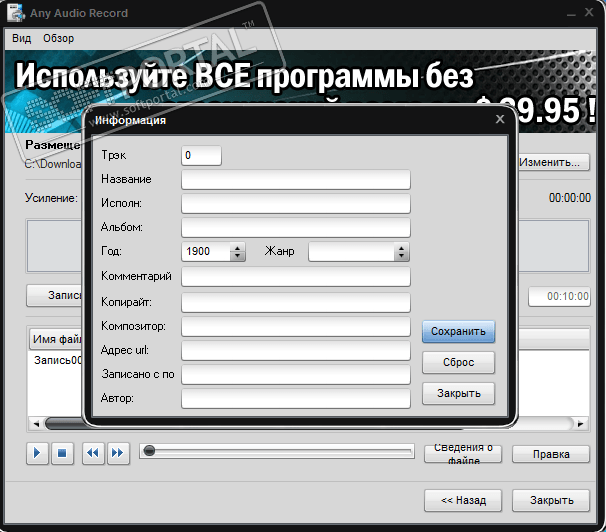This screenshot has height=532, width=606.
Task: Click the Год value field showing 1900
Action: pyautogui.click(x=206, y=252)
